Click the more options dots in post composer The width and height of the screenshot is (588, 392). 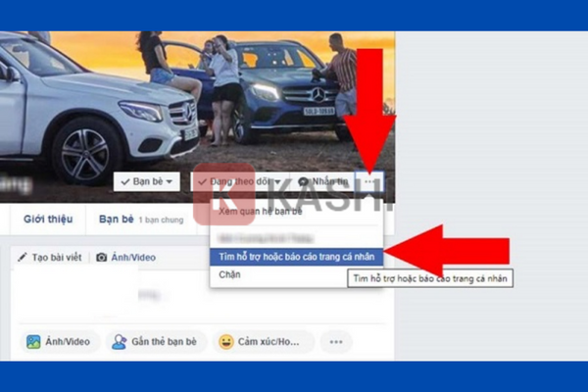[x=335, y=342]
